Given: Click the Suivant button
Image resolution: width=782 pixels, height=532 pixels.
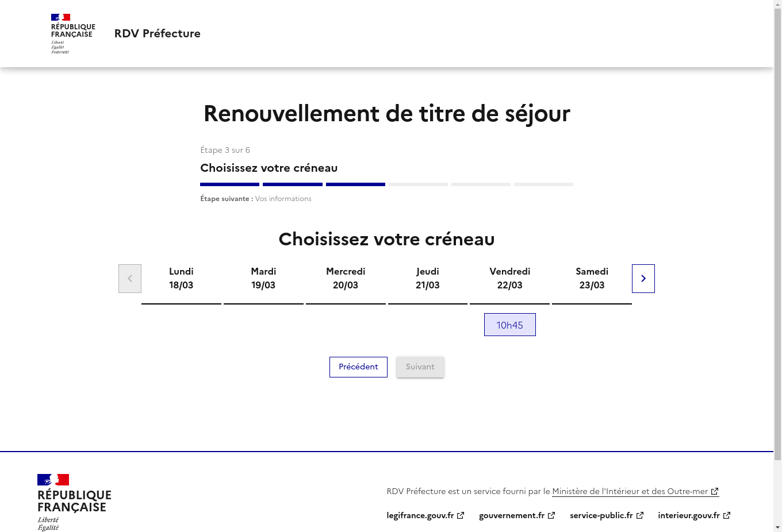Looking at the screenshot, I should [420, 367].
